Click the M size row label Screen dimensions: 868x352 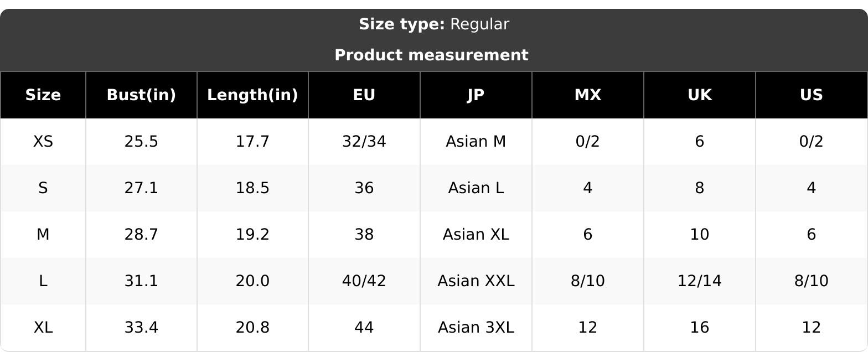coord(43,235)
